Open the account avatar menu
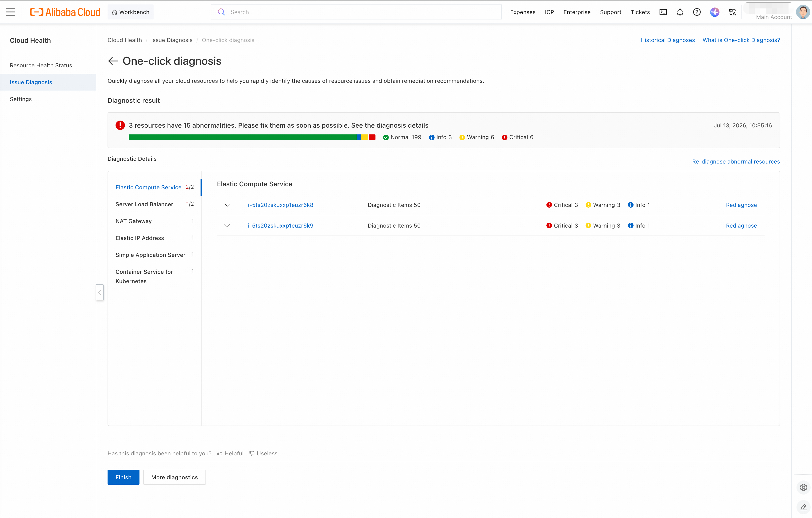The height and width of the screenshot is (518, 812). click(803, 12)
